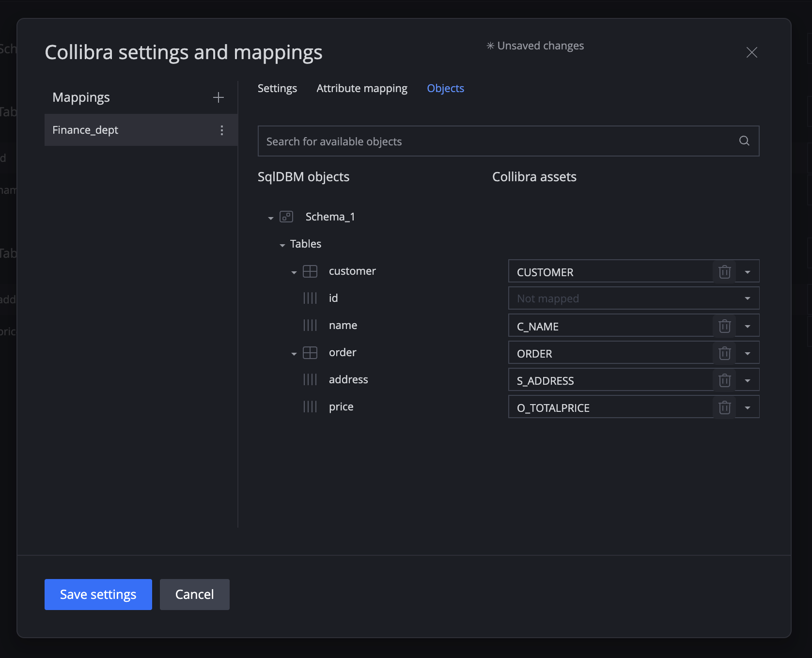
Task: Select the Objects tab
Action: tap(445, 88)
